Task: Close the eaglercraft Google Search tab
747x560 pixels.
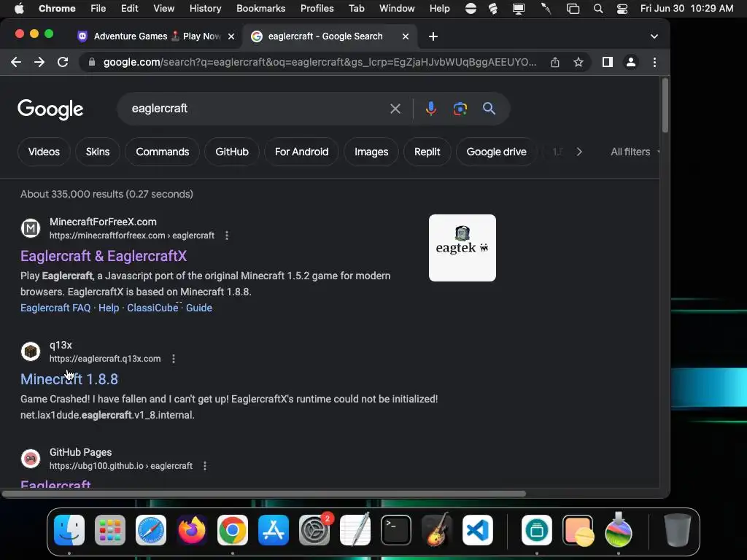Action: 406,36
